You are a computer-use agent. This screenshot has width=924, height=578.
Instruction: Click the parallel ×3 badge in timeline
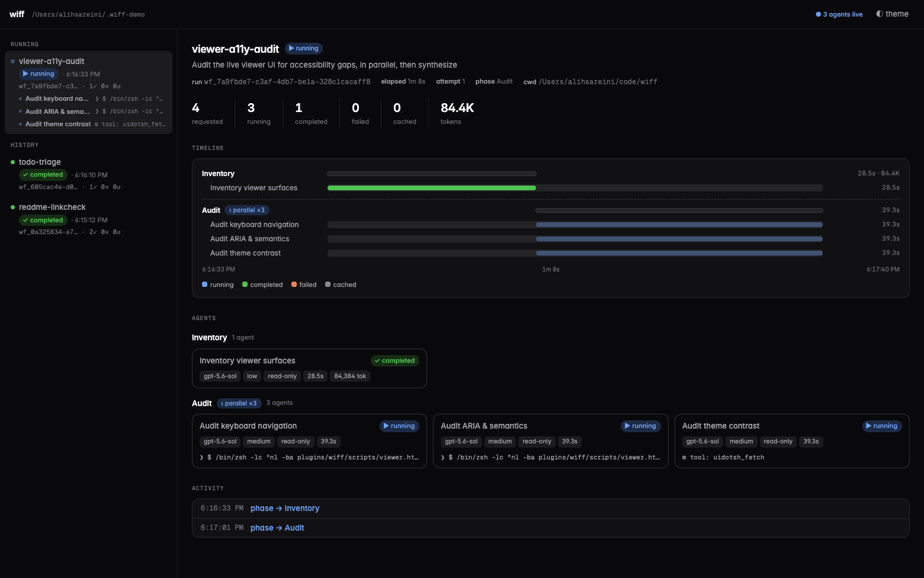click(x=247, y=210)
